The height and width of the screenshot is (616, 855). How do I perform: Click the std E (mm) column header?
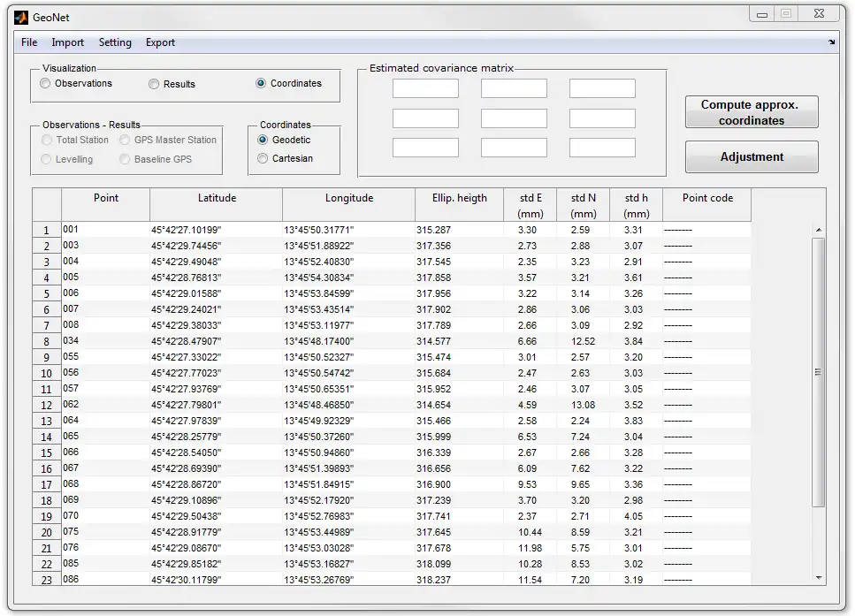click(x=530, y=205)
